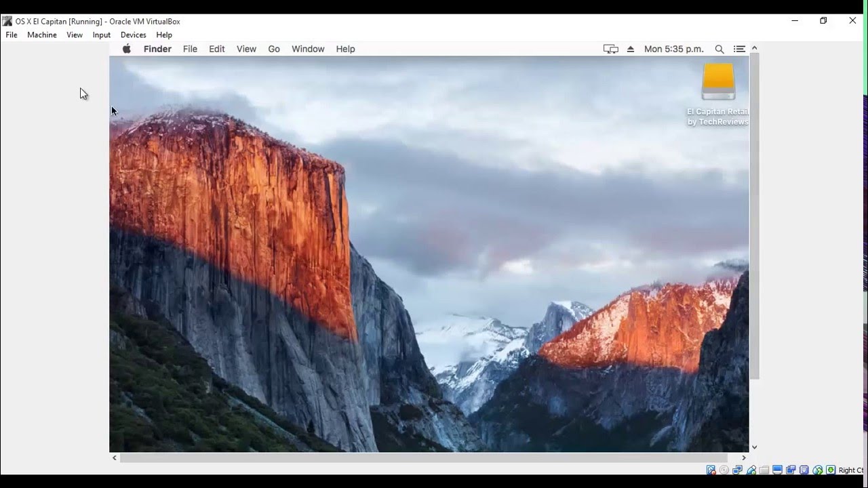The width and height of the screenshot is (868, 488).
Task: Click the Mon 5:35 p.m. clock
Action: click(674, 49)
